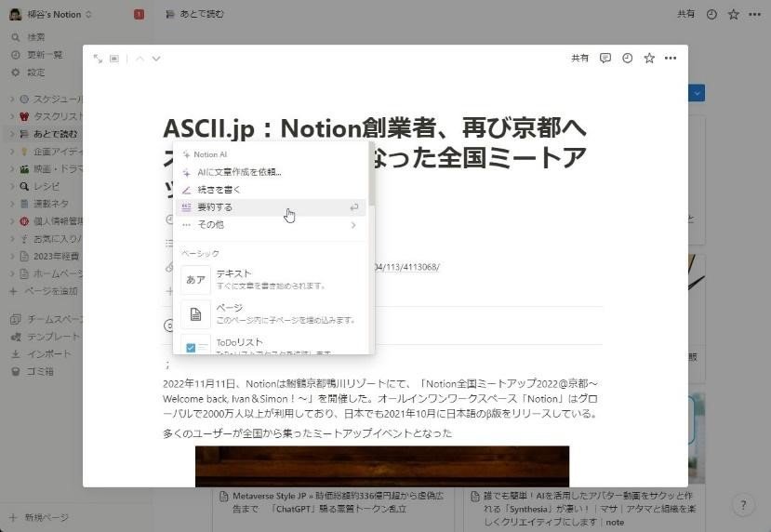
Task: Open 検索 search in sidebar
Action: click(x=36, y=37)
